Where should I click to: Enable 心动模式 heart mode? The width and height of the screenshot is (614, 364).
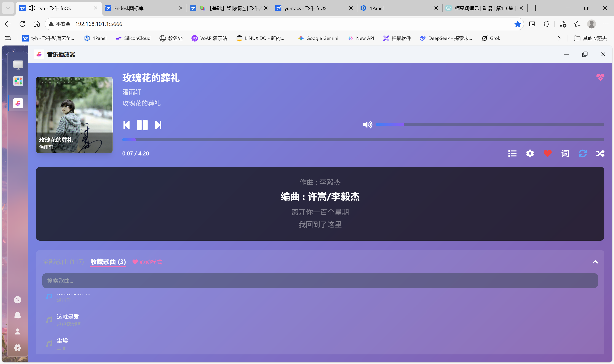[147, 262]
